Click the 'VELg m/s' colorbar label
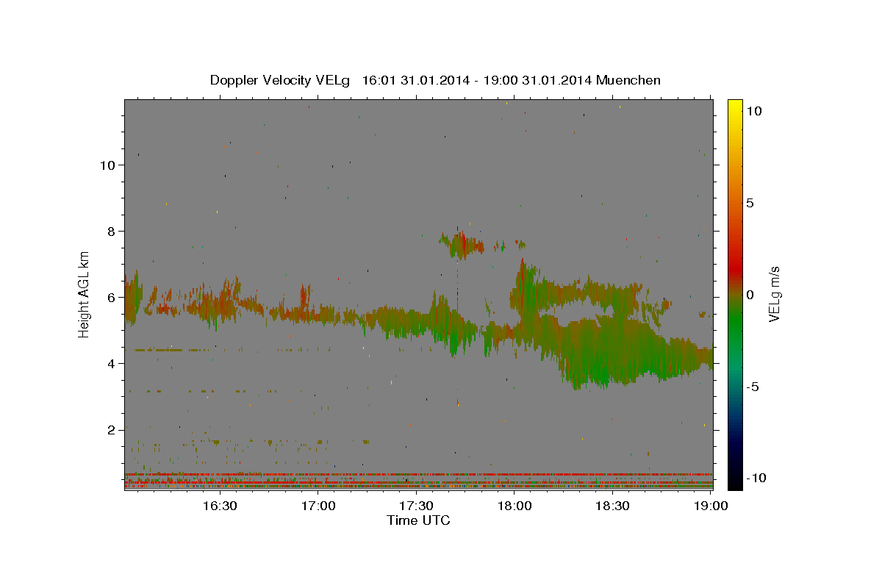This screenshot has height=588, width=882. [x=775, y=294]
